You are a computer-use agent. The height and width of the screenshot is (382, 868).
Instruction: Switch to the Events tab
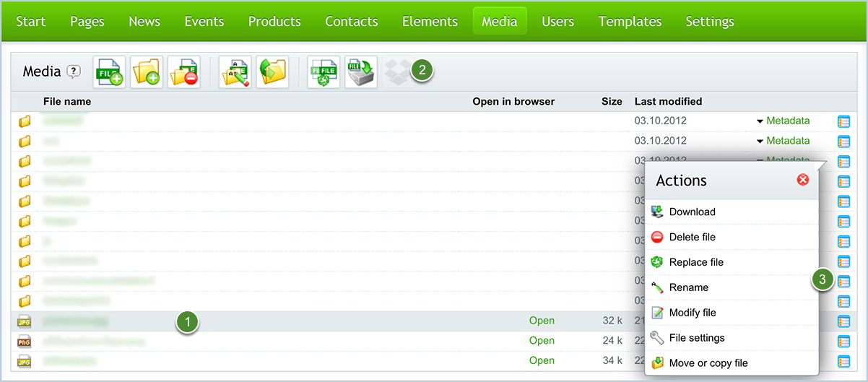(204, 21)
